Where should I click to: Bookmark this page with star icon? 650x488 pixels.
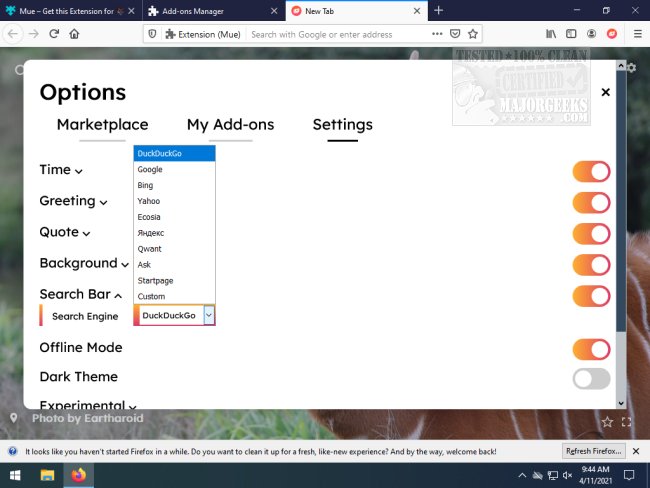tap(473, 34)
